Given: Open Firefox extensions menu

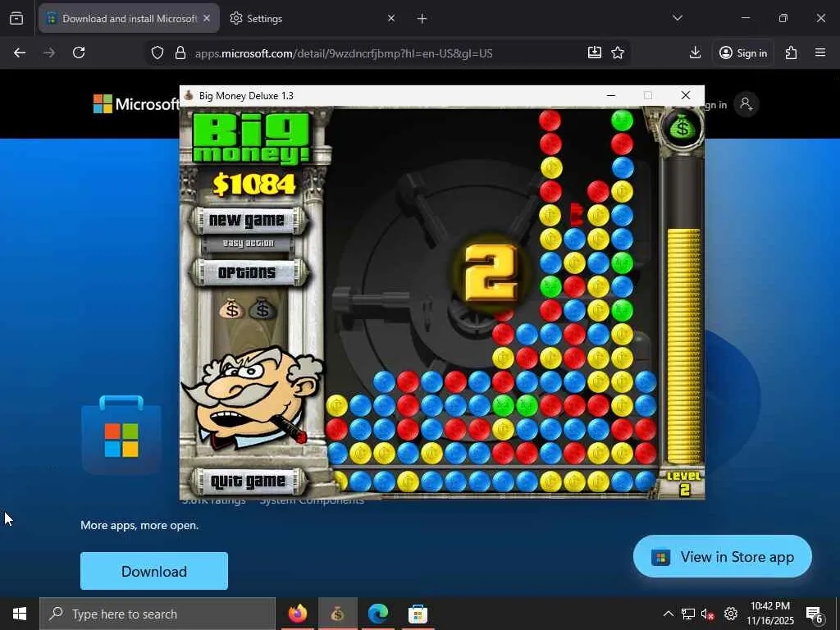Looking at the screenshot, I should click(x=792, y=52).
